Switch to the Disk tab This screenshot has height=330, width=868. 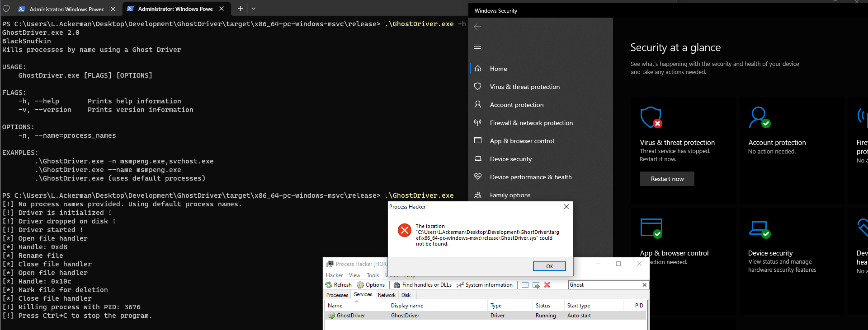coord(406,295)
